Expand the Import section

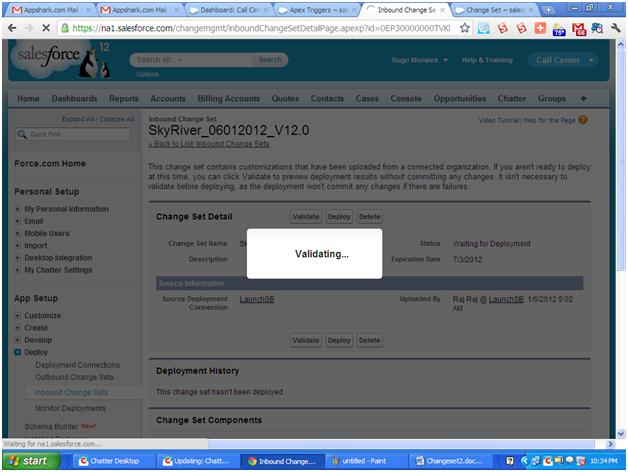pyautogui.click(x=18, y=246)
